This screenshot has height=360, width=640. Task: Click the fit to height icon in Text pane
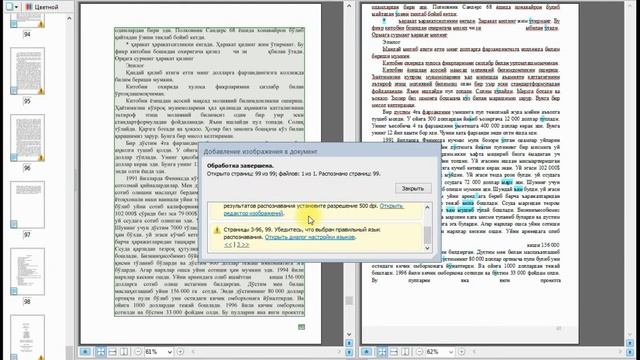click(405, 351)
